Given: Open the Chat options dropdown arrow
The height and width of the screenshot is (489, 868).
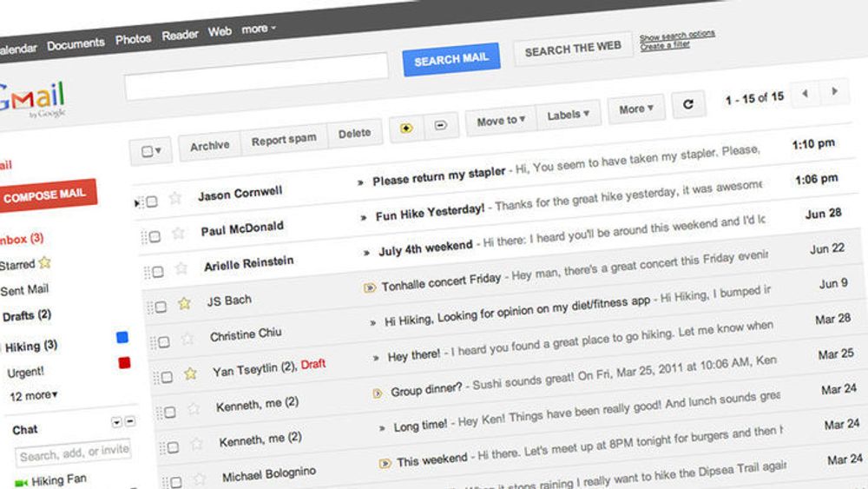Looking at the screenshot, I should click(116, 422).
